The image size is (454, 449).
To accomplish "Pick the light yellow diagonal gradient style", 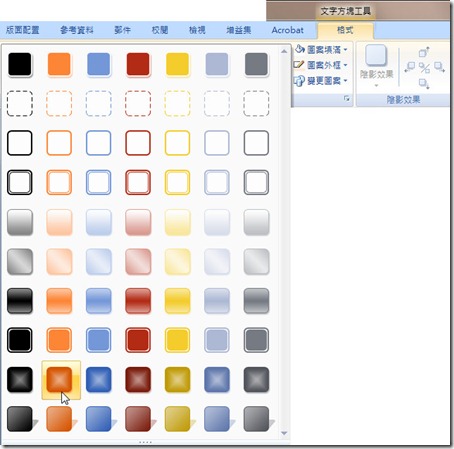I will pos(177,261).
